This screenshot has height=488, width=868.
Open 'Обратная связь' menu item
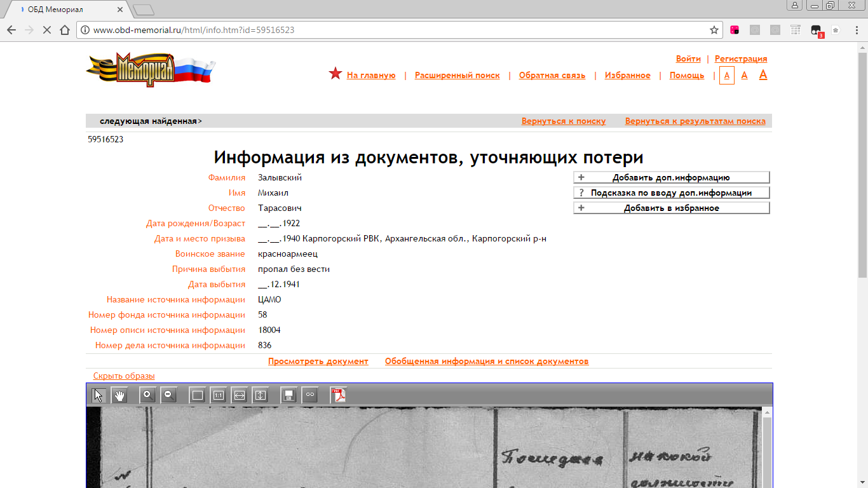552,75
